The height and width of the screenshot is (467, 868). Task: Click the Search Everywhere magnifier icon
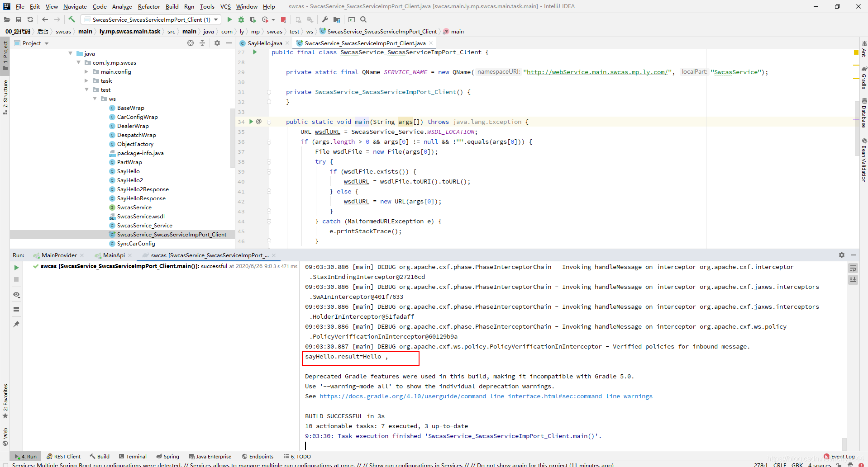[x=363, y=19]
